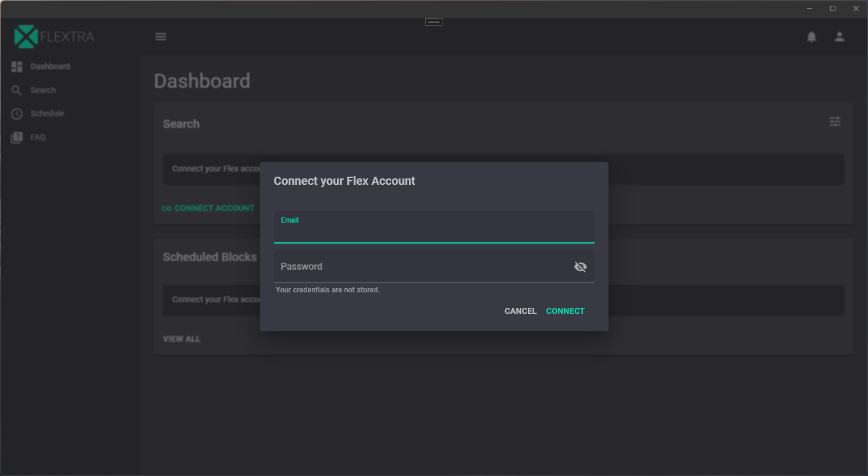Click the Connect Account link
Viewport: 868px width, 476px height.
click(x=208, y=208)
